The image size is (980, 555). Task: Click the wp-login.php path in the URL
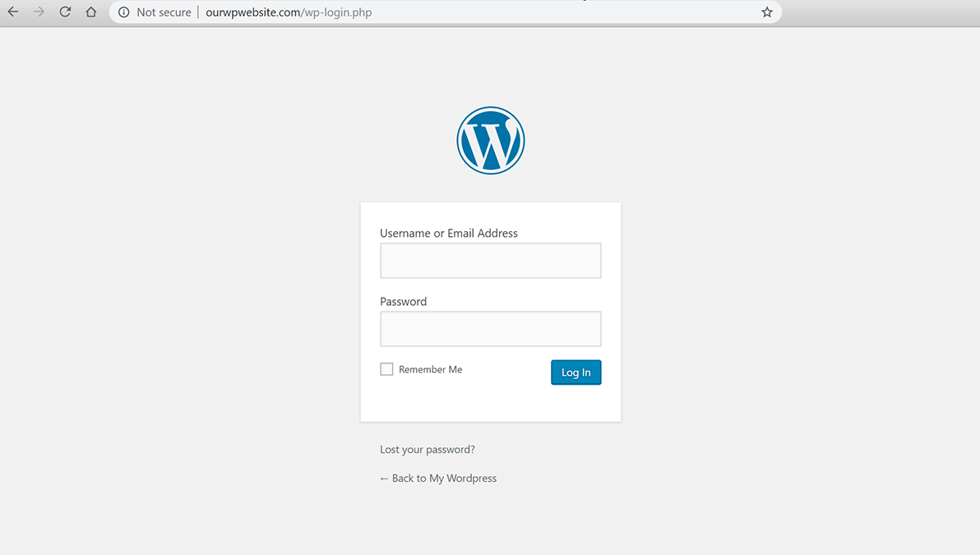tap(338, 12)
